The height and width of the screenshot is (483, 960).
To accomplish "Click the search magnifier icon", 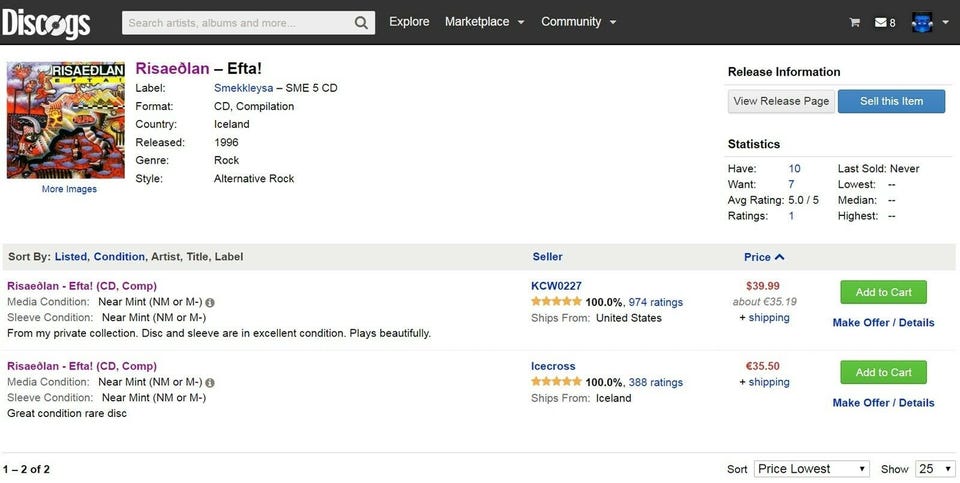I will 361,22.
